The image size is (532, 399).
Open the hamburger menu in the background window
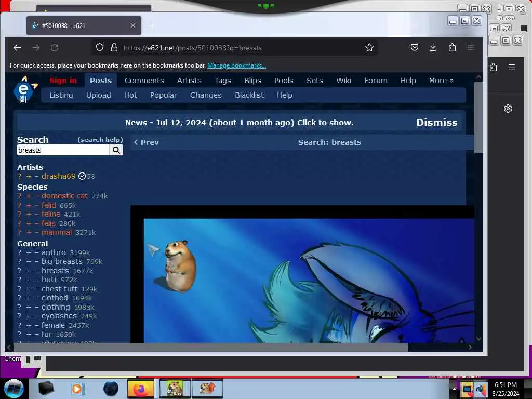[512, 67]
